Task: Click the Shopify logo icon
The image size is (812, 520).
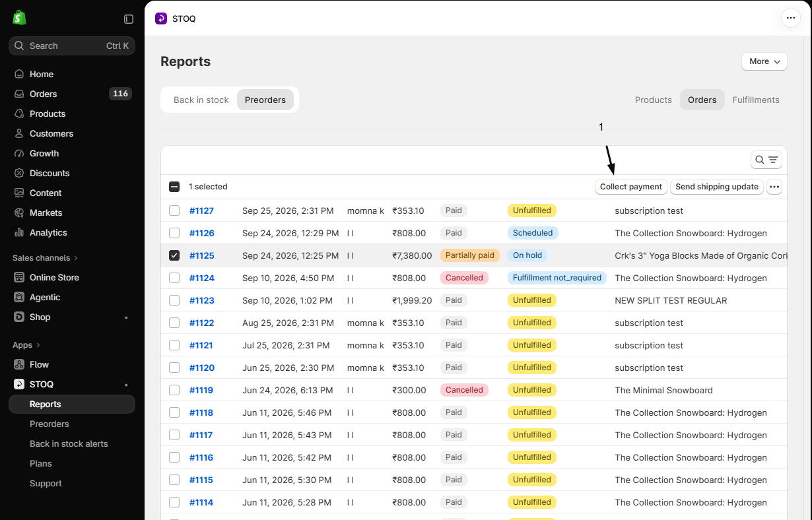Action: coord(19,18)
